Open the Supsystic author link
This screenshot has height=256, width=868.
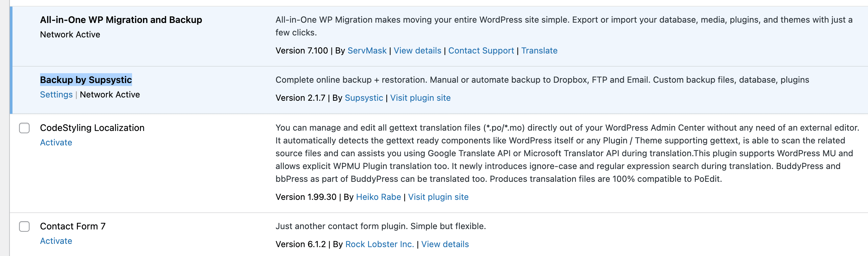[364, 98]
